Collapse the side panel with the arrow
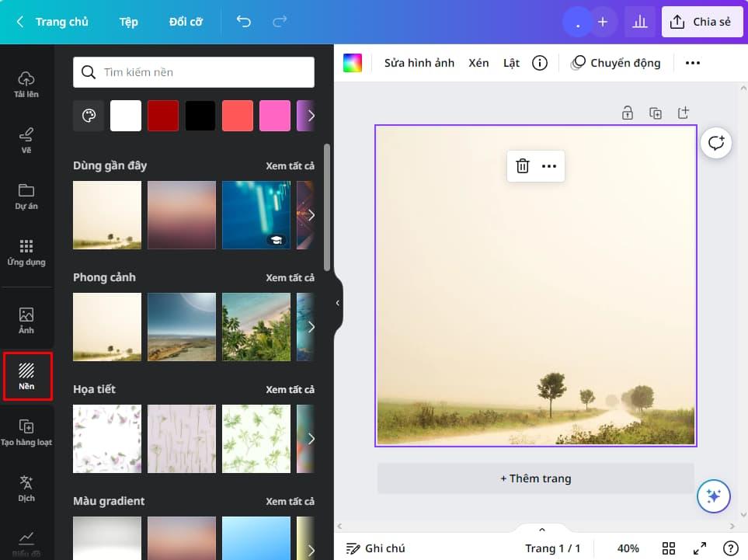The width and height of the screenshot is (748, 560). 337,304
